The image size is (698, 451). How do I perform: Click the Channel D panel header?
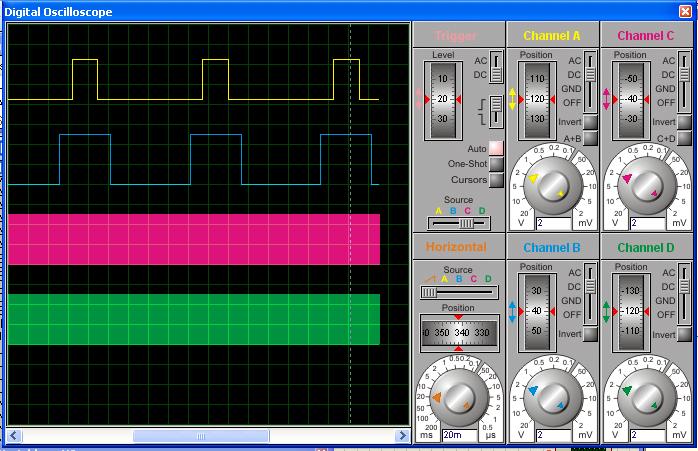coord(647,247)
